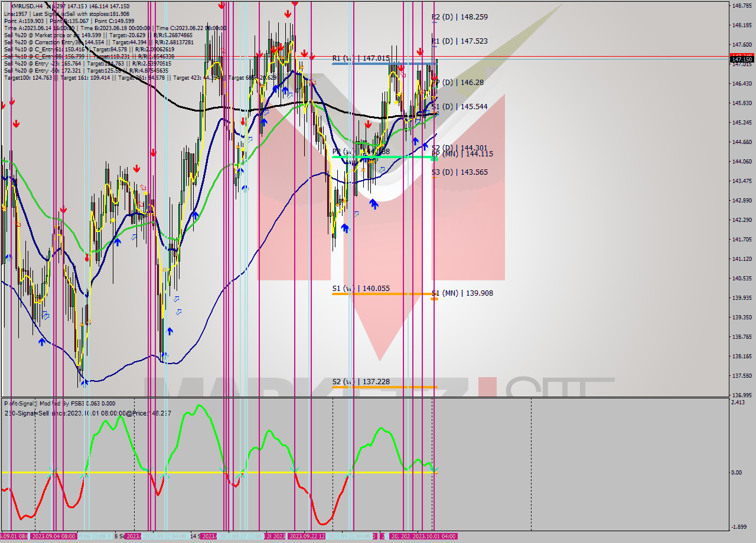
Task: Click the -1.899 value on oscillator scale
Action: point(738,527)
